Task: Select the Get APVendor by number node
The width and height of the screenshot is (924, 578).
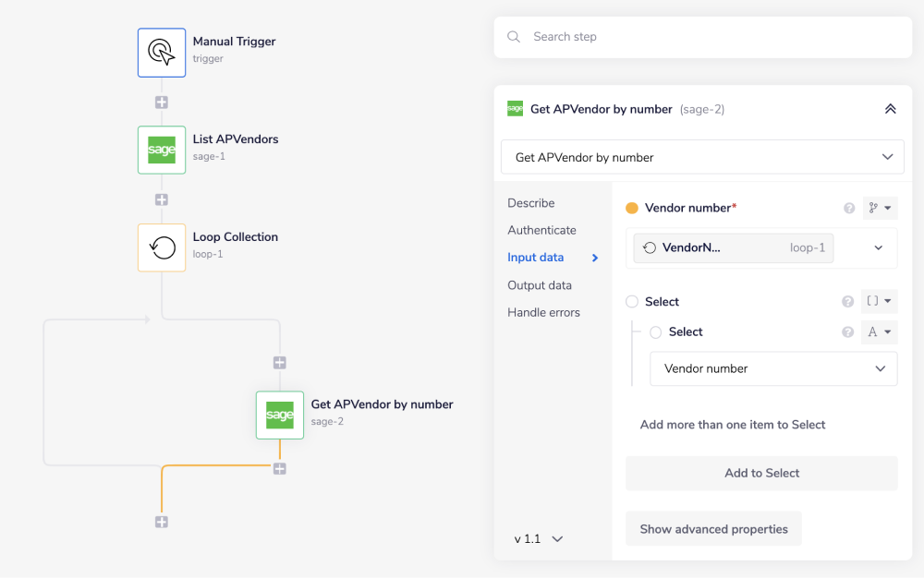Action: tap(280, 415)
